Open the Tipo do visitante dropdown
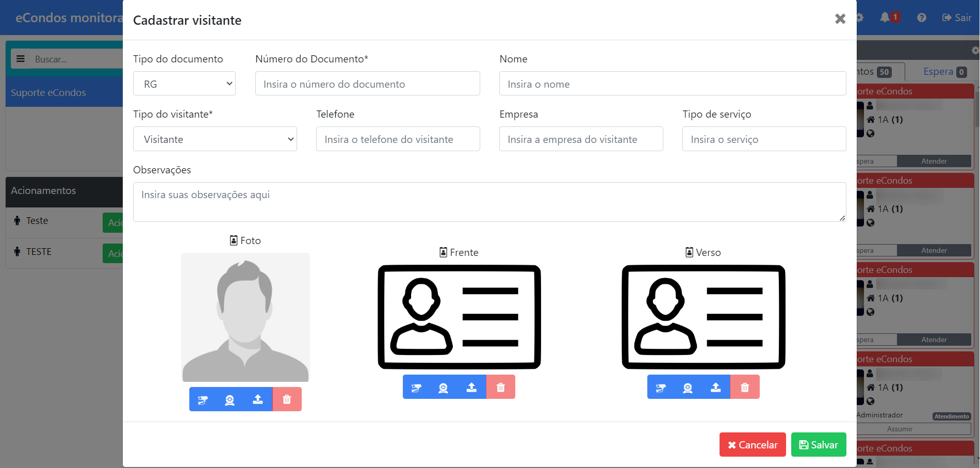 [x=215, y=139]
